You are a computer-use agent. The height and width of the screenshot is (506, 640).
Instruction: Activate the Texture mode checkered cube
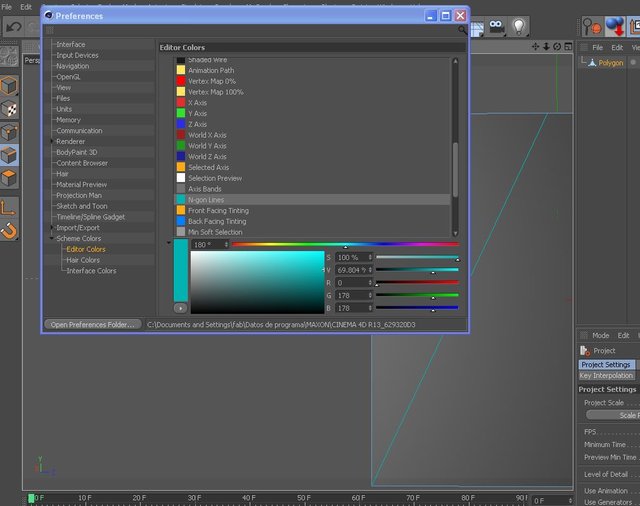pos(9,109)
